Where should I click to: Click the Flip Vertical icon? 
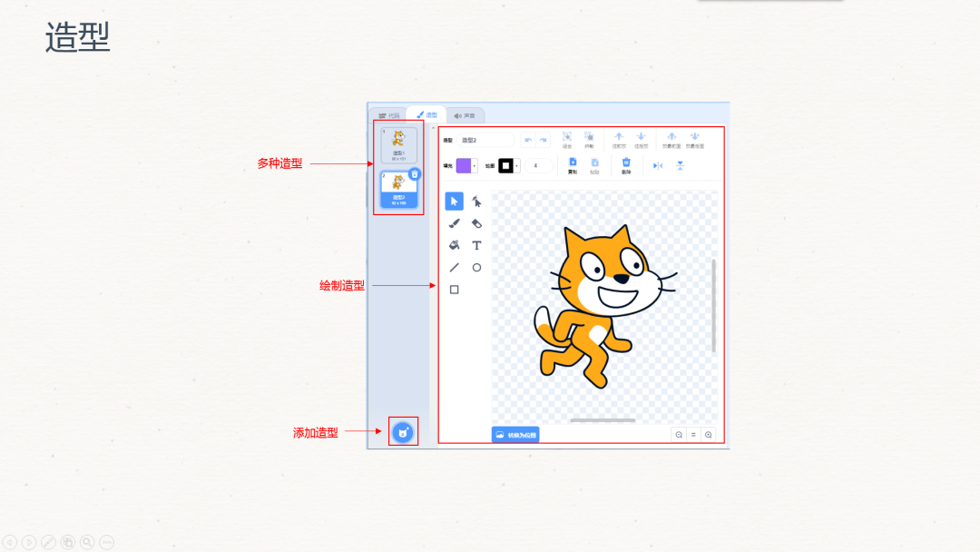680,165
